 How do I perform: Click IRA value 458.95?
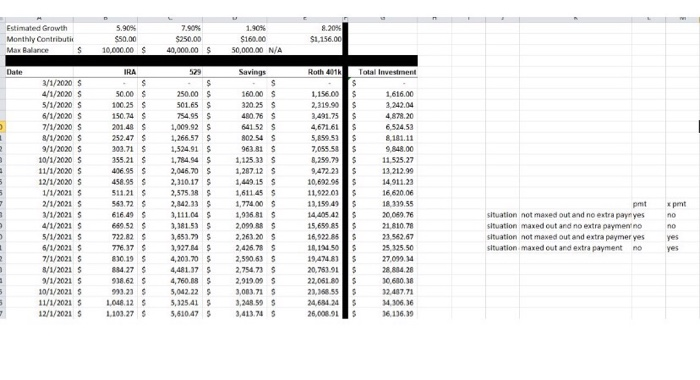(x=105, y=182)
